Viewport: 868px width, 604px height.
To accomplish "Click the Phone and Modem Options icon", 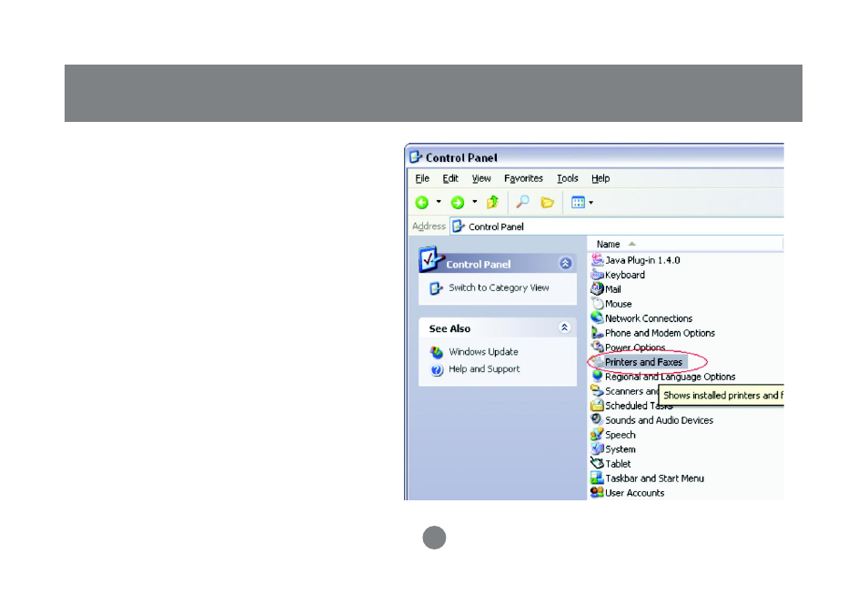I will click(597, 332).
